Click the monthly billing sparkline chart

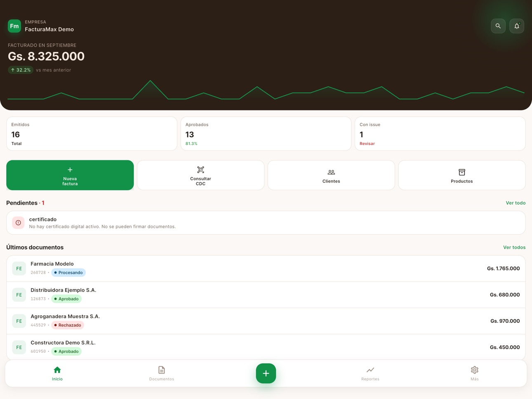click(x=266, y=90)
